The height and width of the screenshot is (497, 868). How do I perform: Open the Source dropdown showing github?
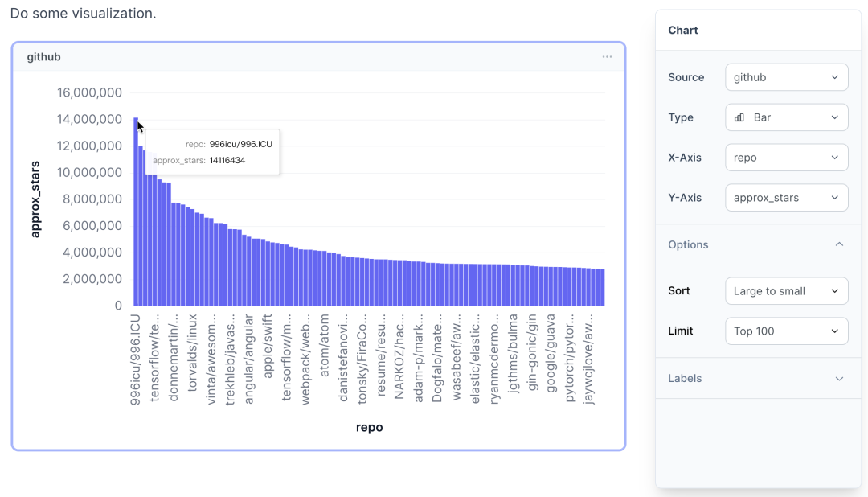click(786, 77)
